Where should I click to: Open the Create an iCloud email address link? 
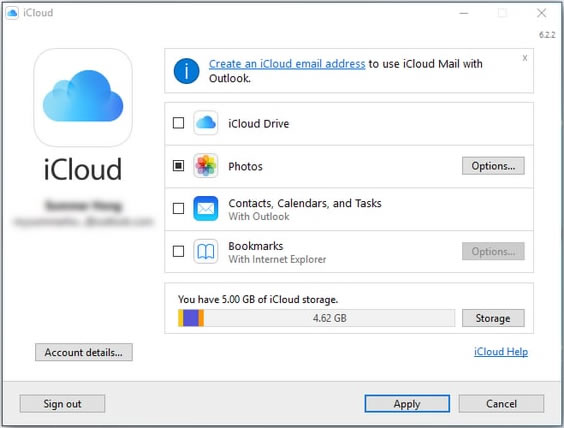287,64
